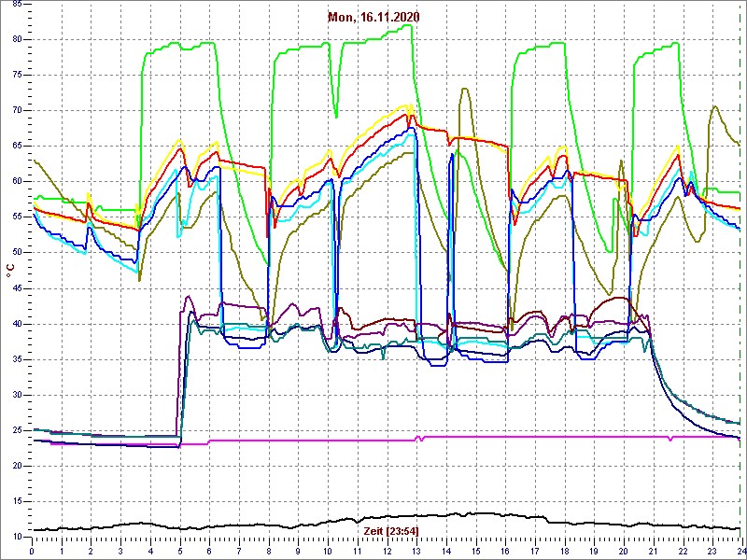Pick hour 3 on the time axis
747x560 pixels.
(x=120, y=551)
